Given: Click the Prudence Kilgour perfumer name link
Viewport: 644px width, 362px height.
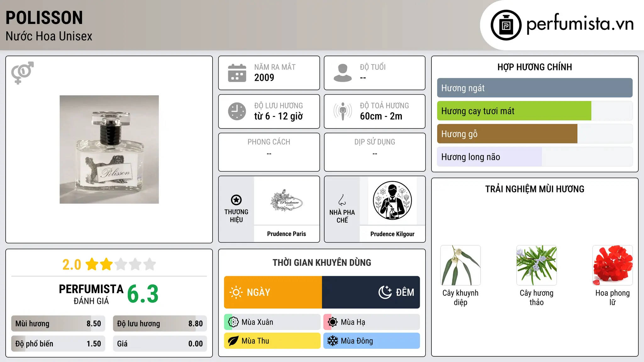Looking at the screenshot, I should (x=392, y=234).
